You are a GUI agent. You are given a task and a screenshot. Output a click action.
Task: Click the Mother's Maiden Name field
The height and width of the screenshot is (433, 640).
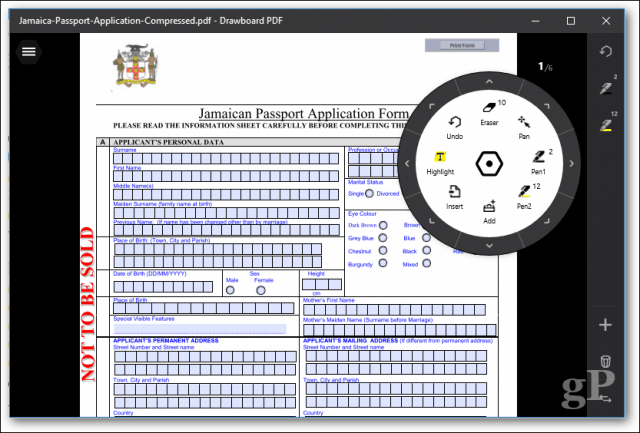[400, 330]
